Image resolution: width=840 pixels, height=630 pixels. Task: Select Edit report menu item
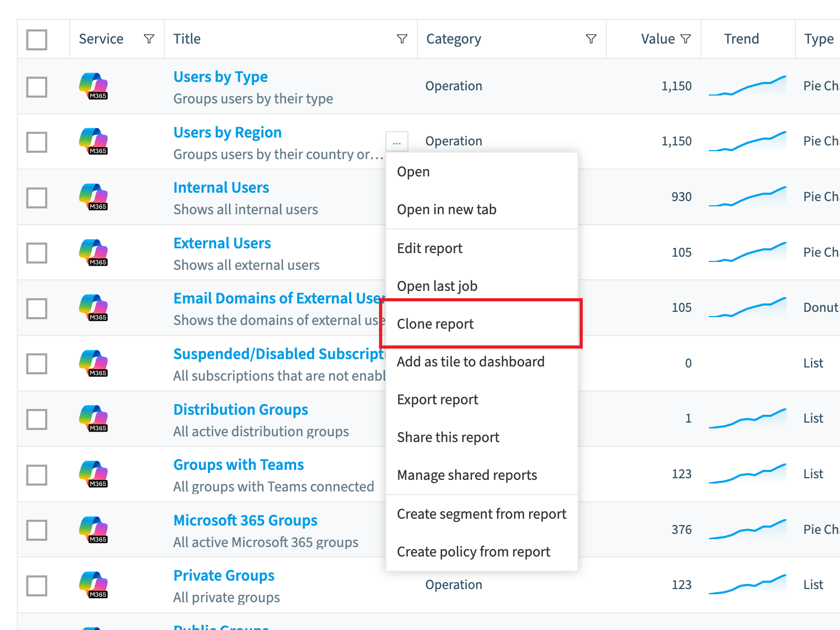[482, 248]
